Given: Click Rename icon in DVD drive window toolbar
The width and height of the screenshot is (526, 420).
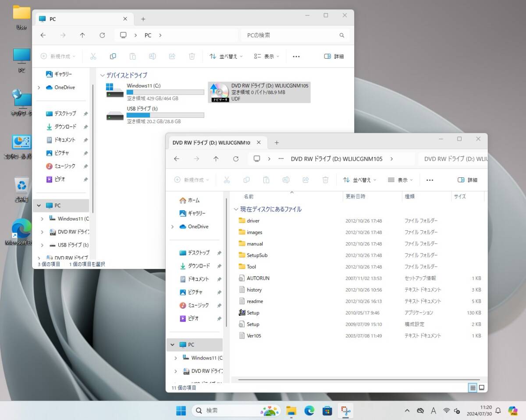Looking at the screenshot, I should pos(286,180).
